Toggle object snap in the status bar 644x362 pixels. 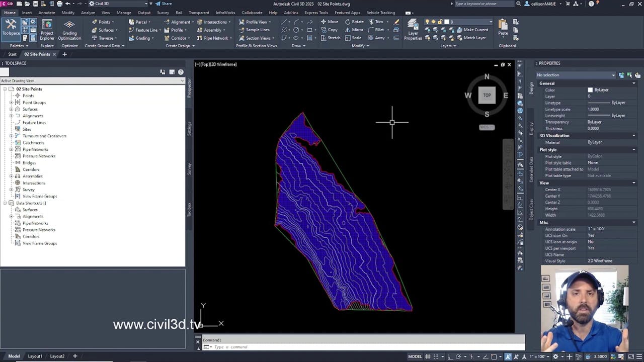click(495, 356)
